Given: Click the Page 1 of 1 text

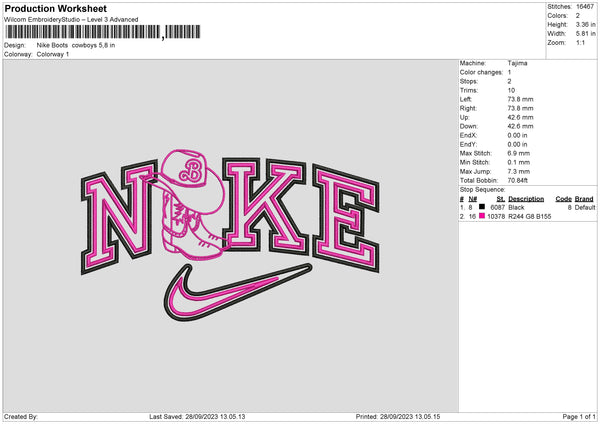Looking at the screenshot, I should pos(579,417).
